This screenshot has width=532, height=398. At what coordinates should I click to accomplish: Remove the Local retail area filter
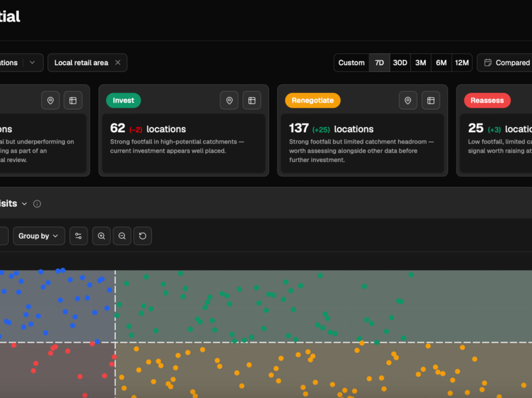117,63
